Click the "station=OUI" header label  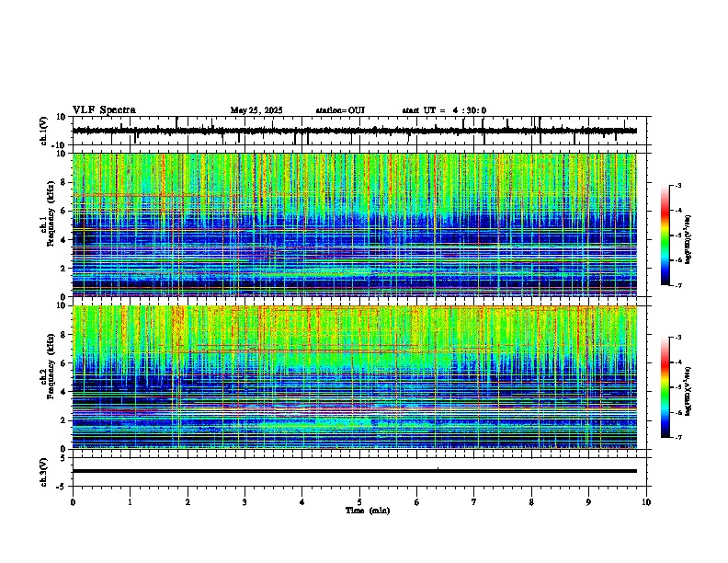[340, 110]
